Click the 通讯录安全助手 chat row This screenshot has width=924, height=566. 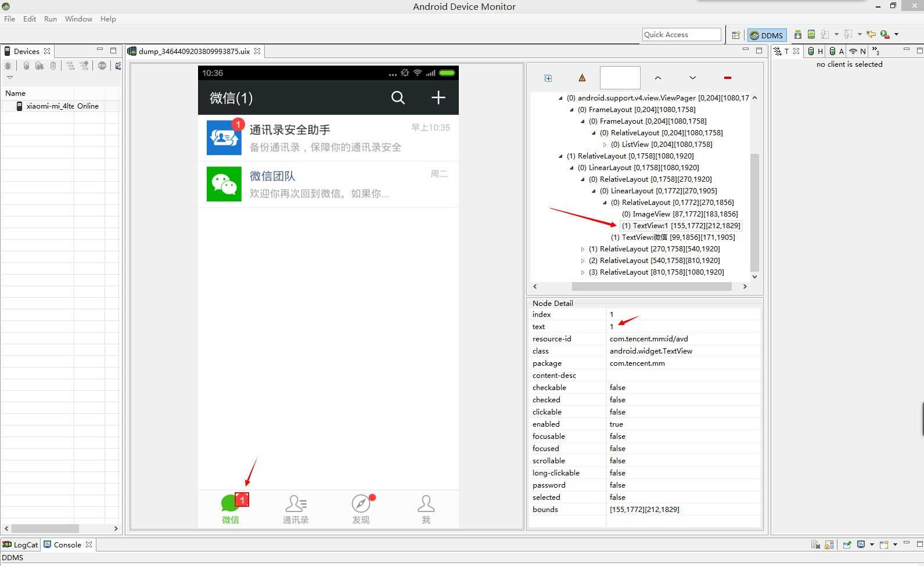328,138
